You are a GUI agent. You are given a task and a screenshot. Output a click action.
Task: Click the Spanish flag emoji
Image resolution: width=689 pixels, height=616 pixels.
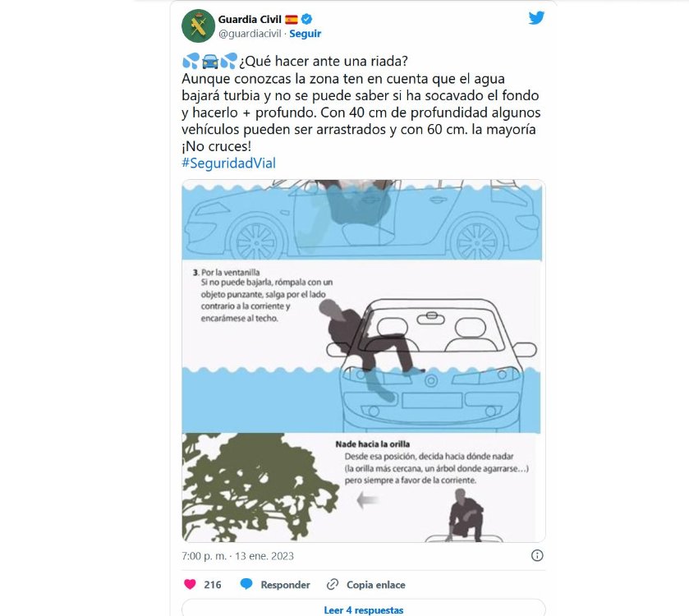coord(292,20)
